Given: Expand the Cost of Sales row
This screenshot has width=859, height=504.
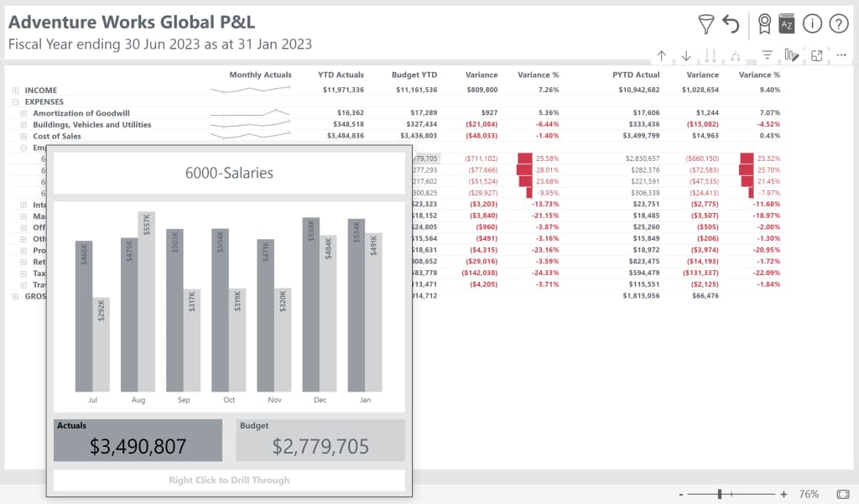Looking at the screenshot, I should click(x=23, y=136).
